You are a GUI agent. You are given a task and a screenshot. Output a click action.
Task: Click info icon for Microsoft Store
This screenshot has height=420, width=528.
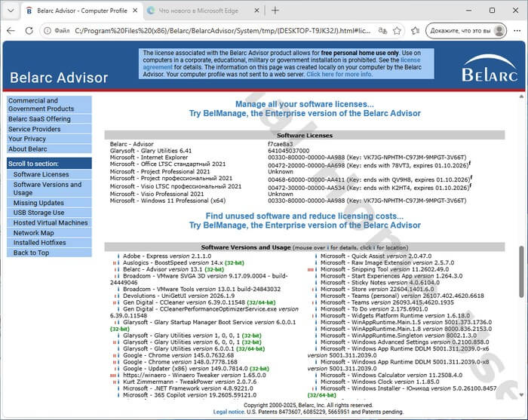point(316,289)
